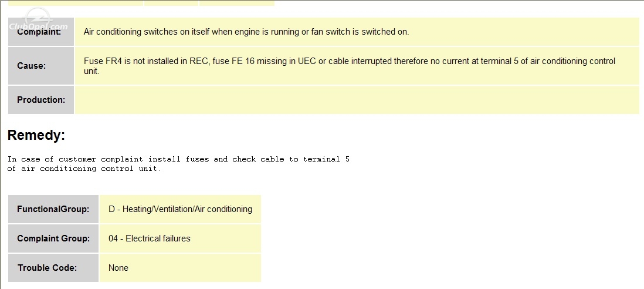Screen dimensions: 644x289
Task: Click the narrow middle yellow header cell
Action: tap(171, 3)
